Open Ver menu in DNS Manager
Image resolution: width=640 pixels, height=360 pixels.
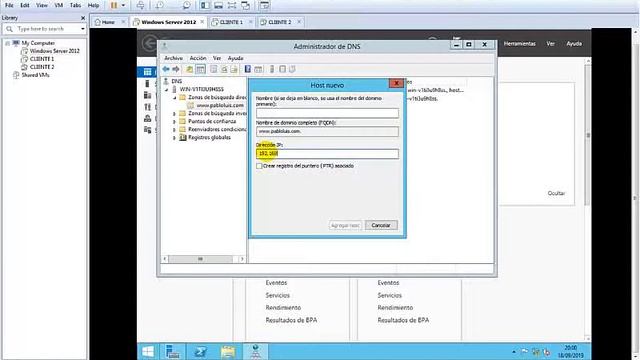[x=217, y=58]
